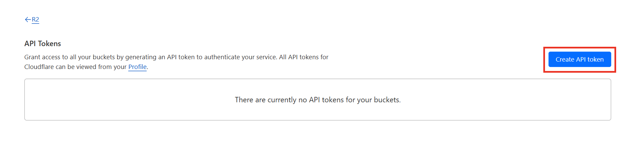Go back via the R2 breadcrumb link

[36, 20]
